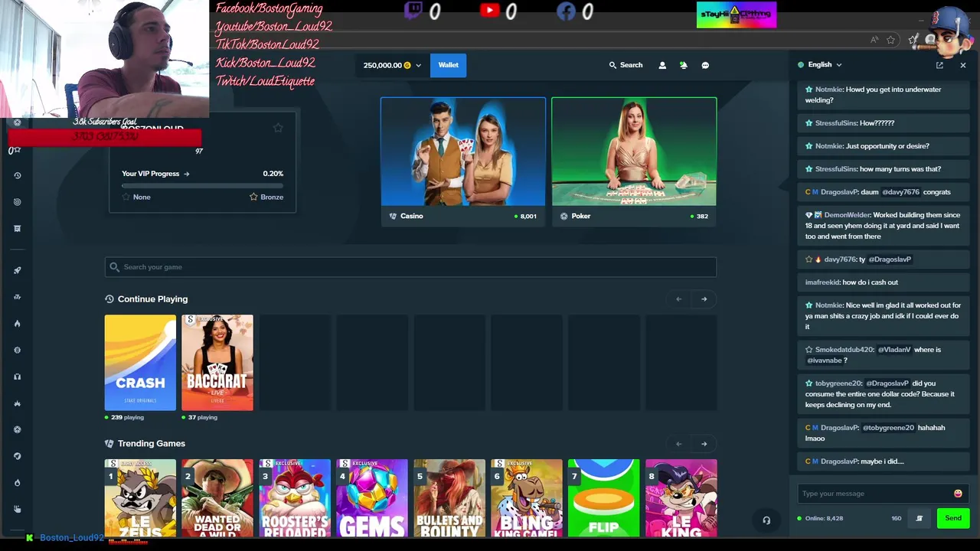
Task: Focus the Search your game field
Action: 410,267
